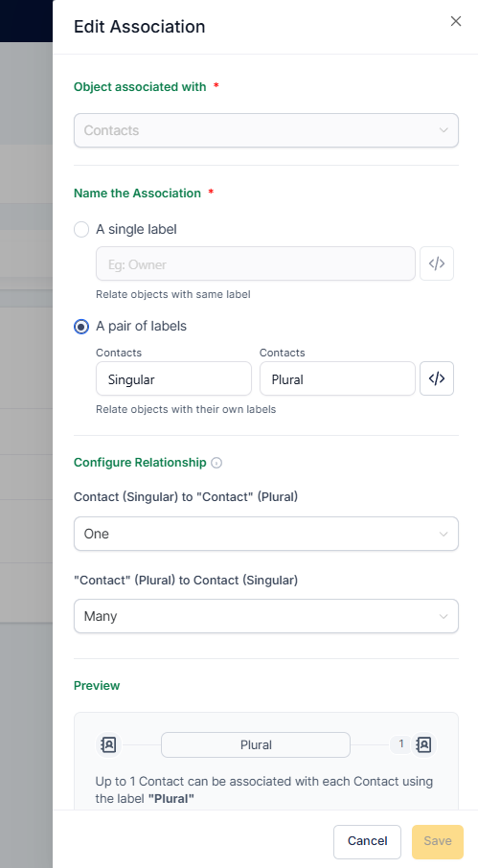Viewport: 478px width, 868px height.
Task: Focus the Plural label input field
Action: (x=337, y=378)
